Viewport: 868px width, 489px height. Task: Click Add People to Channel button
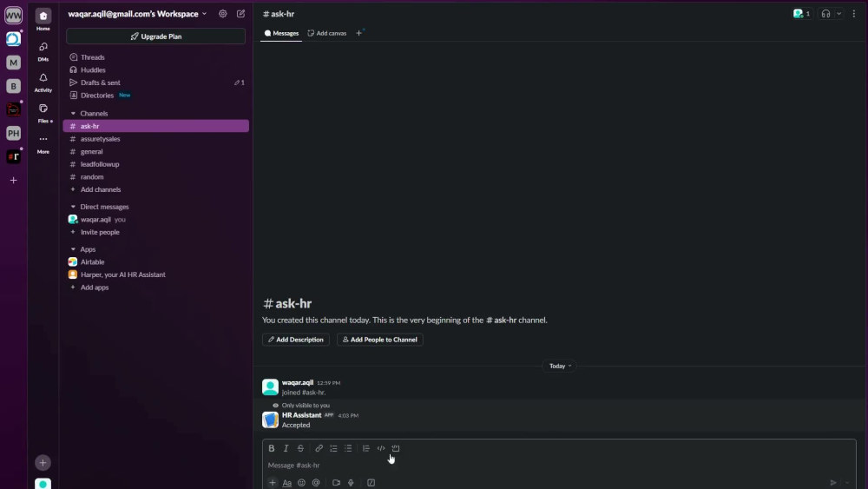380,340
